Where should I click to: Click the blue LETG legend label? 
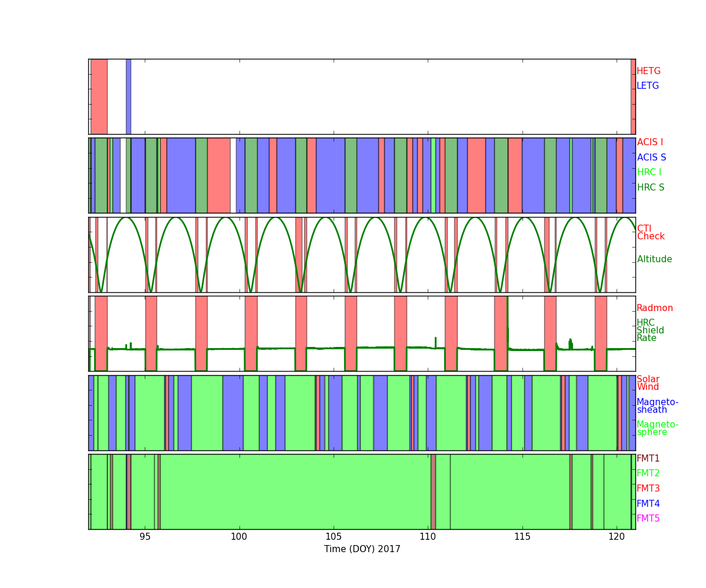point(647,86)
